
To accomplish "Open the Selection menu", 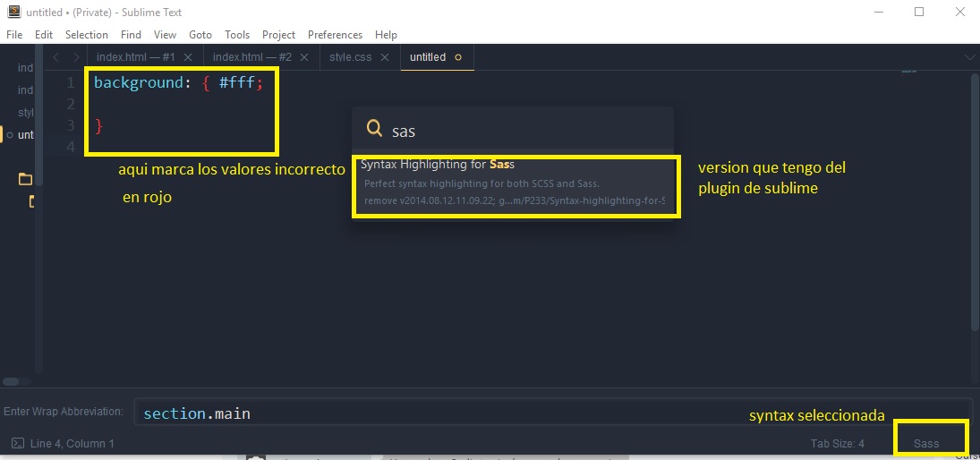I will 86,34.
